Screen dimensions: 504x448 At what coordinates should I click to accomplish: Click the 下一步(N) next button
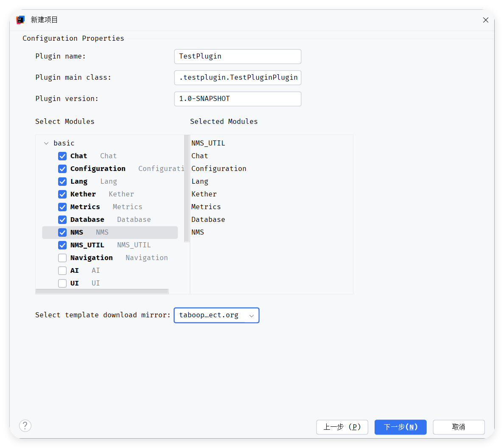tap(400, 427)
